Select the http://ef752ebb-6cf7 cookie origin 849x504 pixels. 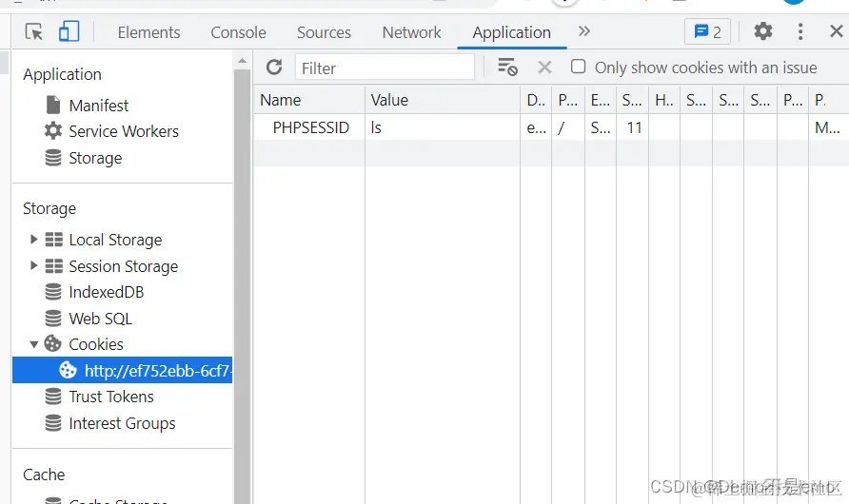(123, 371)
